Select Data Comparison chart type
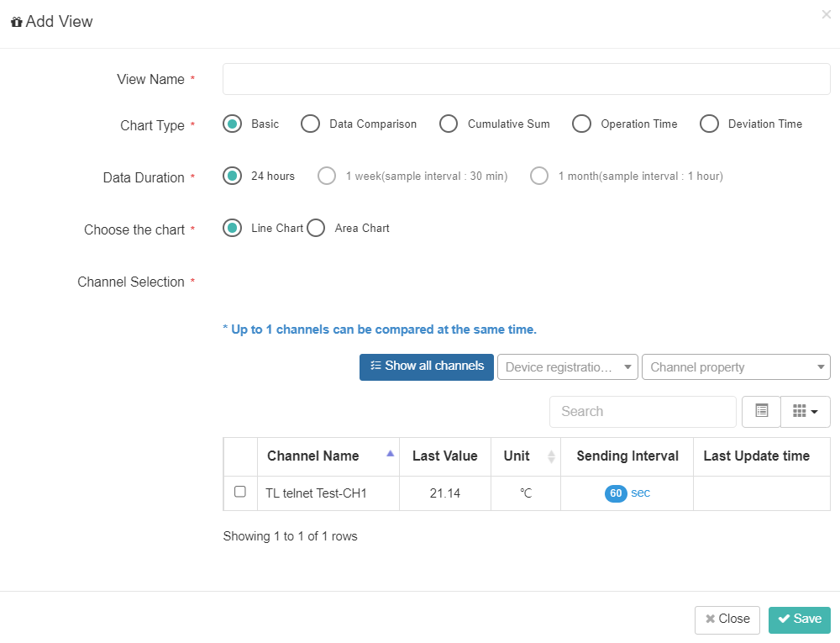 (310, 124)
